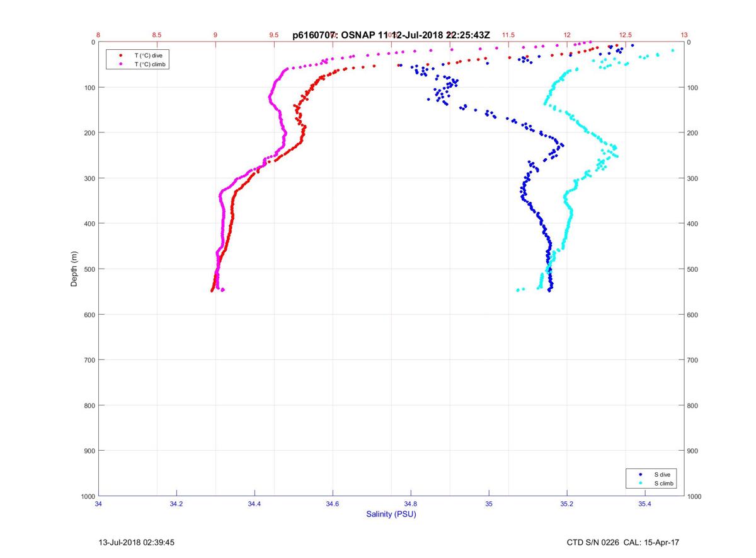This screenshot has height=558, width=756.
Task: Click the 'S dive' legend label
Action: [662, 474]
